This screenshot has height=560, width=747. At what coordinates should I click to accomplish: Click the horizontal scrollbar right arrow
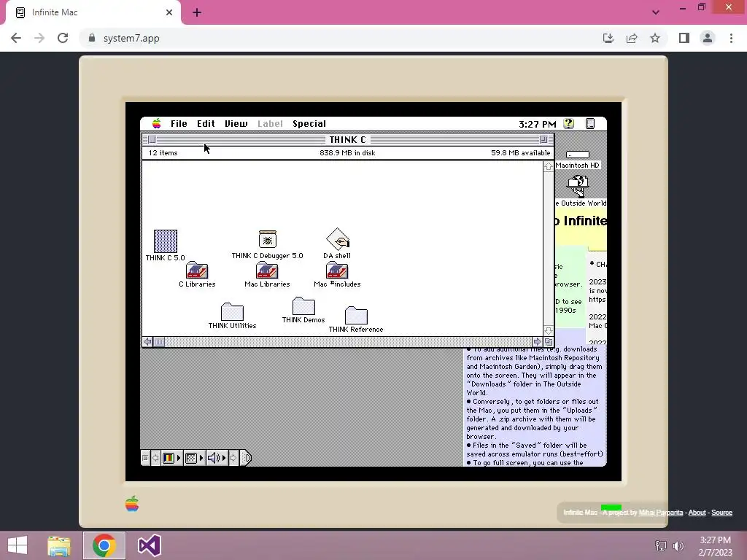[x=538, y=342]
